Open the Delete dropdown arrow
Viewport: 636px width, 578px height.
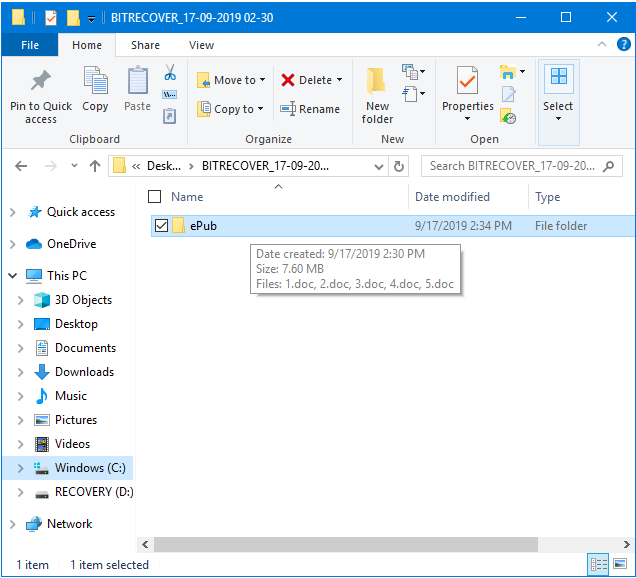339,80
